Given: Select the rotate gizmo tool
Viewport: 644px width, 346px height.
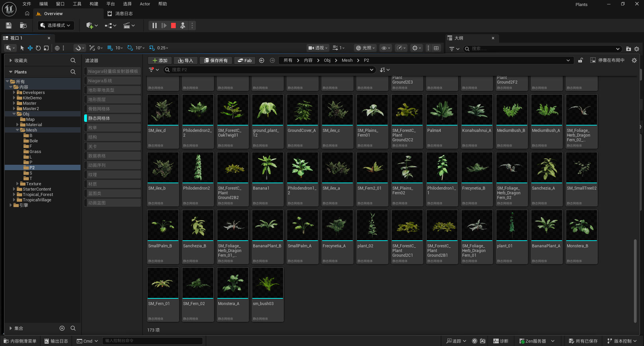Looking at the screenshot, I should tap(38, 48).
